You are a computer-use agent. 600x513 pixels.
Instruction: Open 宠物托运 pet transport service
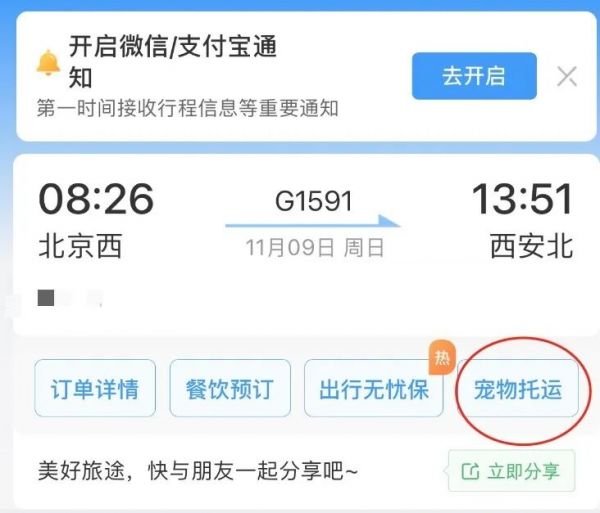point(518,388)
